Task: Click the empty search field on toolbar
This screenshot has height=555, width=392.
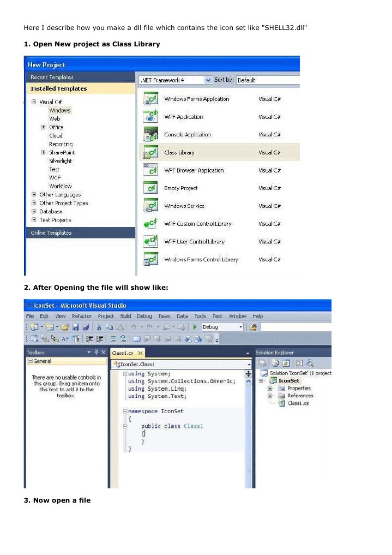Action: (295, 327)
